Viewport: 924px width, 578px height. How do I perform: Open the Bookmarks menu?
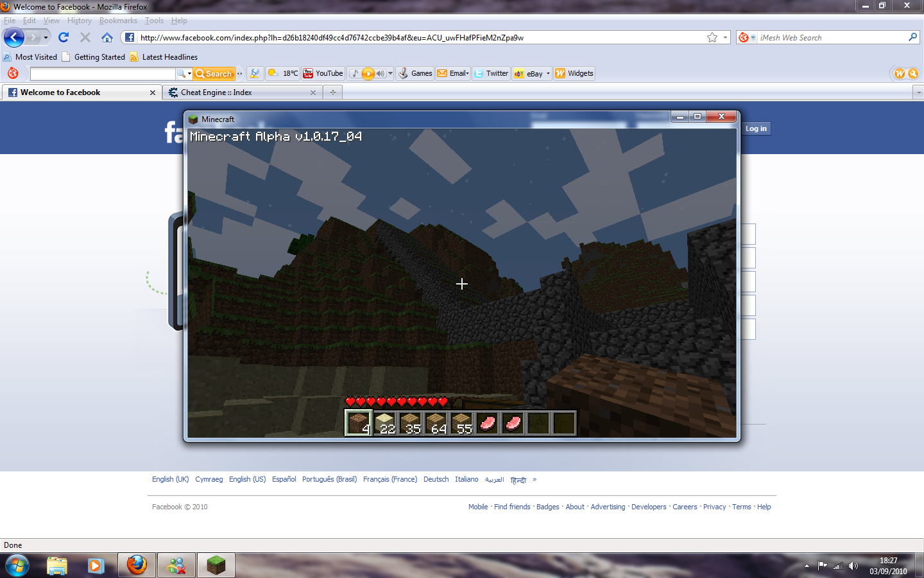click(118, 21)
